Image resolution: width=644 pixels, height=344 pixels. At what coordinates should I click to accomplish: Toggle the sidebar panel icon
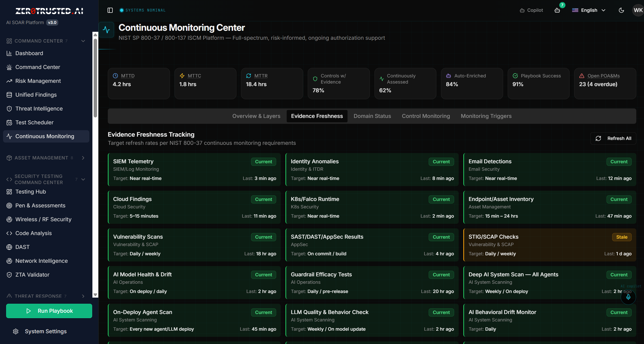click(x=110, y=10)
